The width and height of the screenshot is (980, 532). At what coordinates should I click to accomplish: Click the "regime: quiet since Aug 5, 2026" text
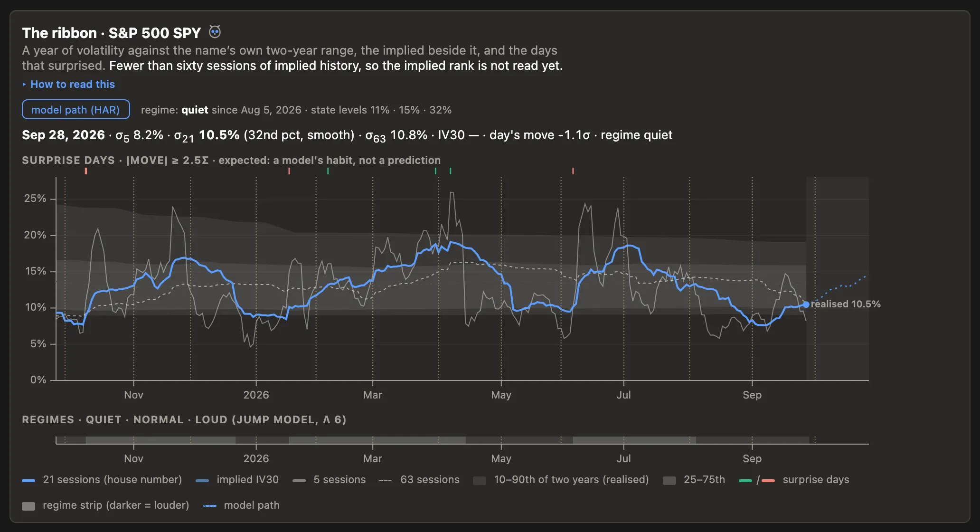[x=221, y=110]
